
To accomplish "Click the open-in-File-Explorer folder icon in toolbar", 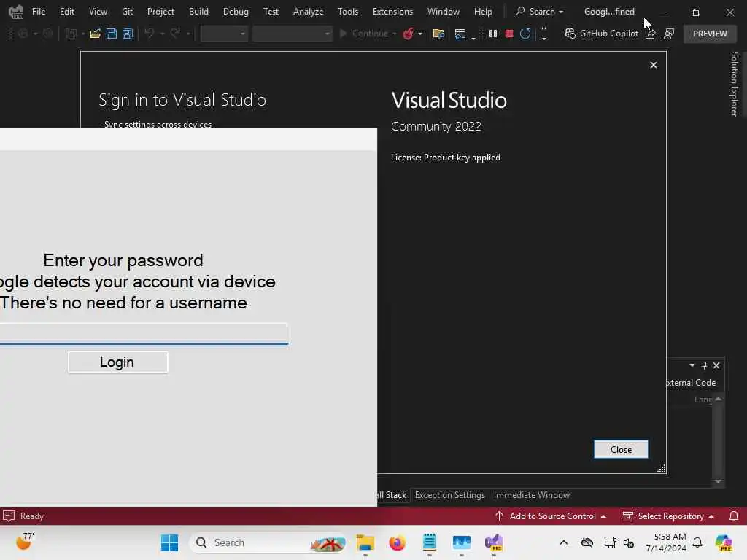I will click(x=438, y=34).
